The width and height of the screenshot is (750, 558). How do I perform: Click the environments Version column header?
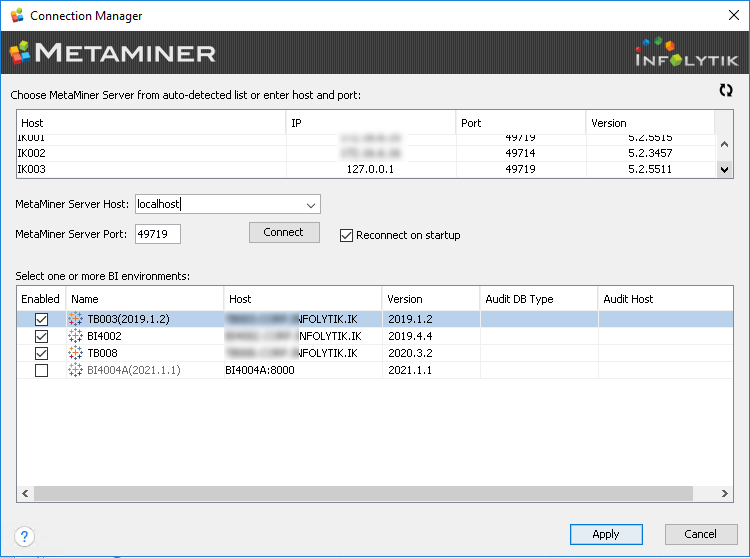pyautogui.click(x=431, y=299)
